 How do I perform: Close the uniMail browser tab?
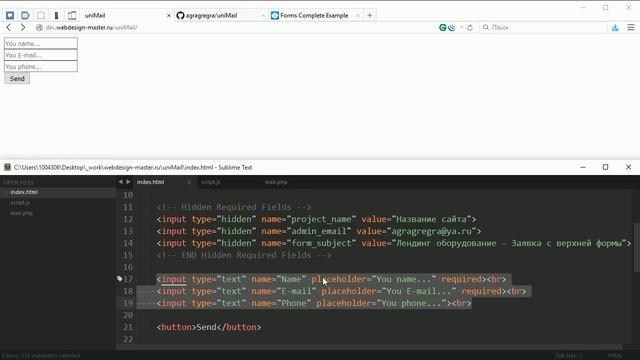(169, 16)
